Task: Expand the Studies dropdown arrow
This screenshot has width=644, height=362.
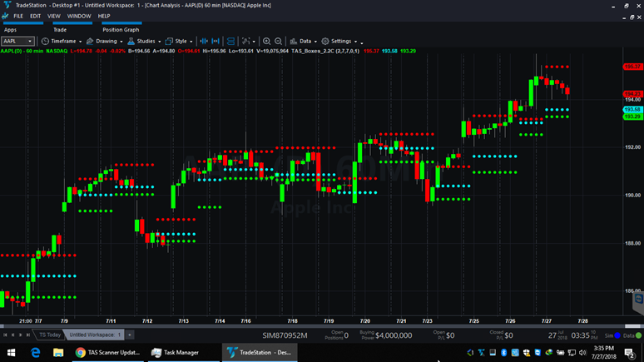Action: tap(160, 42)
